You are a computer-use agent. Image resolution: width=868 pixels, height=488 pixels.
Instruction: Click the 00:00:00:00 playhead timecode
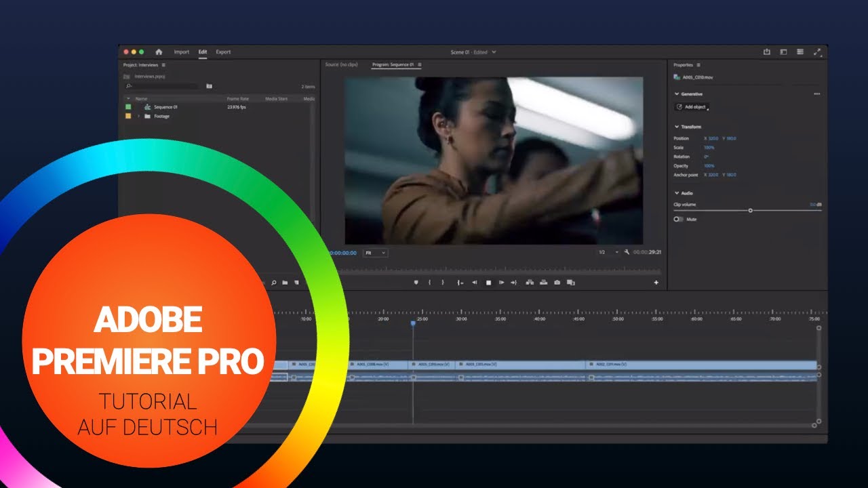point(342,253)
